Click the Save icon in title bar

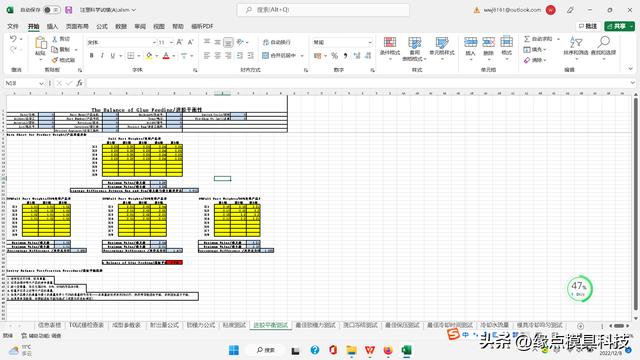69,10
